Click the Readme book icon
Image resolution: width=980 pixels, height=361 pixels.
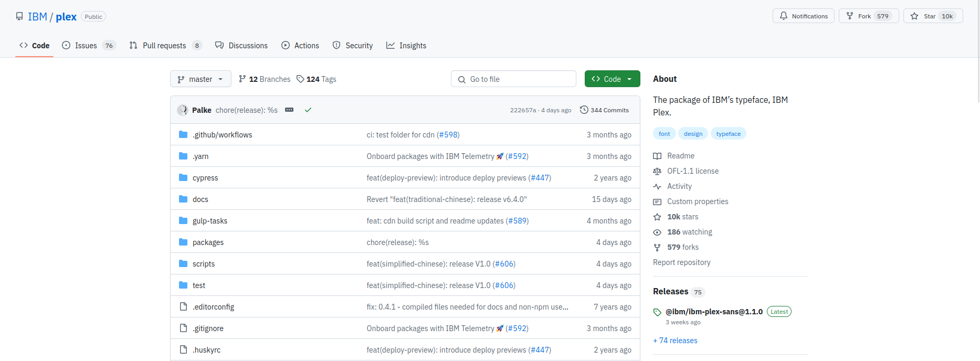(657, 156)
